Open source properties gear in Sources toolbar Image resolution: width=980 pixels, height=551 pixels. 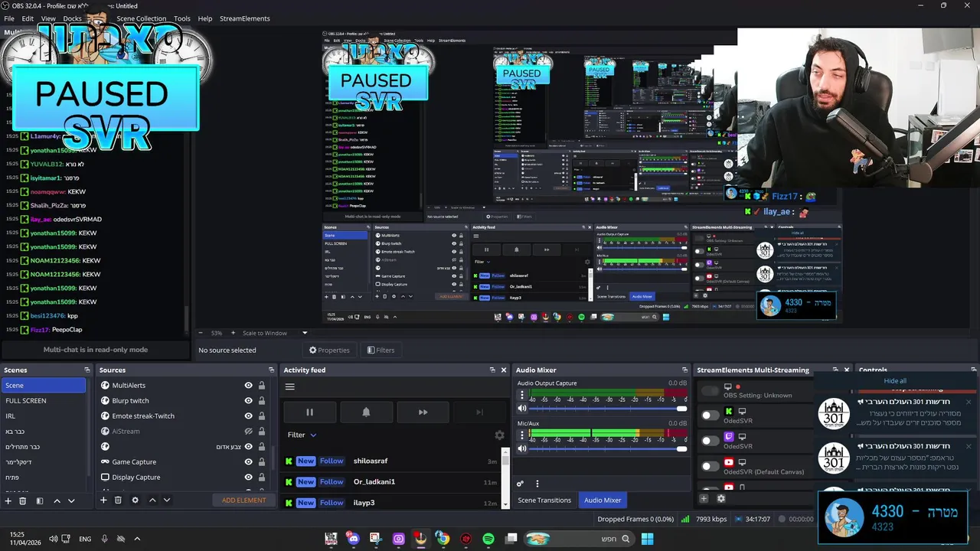point(135,500)
